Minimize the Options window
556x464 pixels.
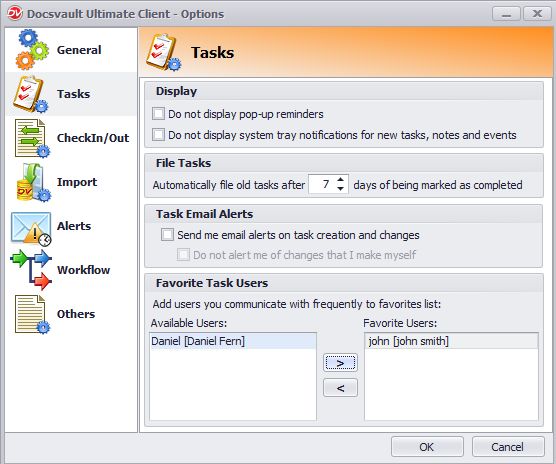(506, 14)
